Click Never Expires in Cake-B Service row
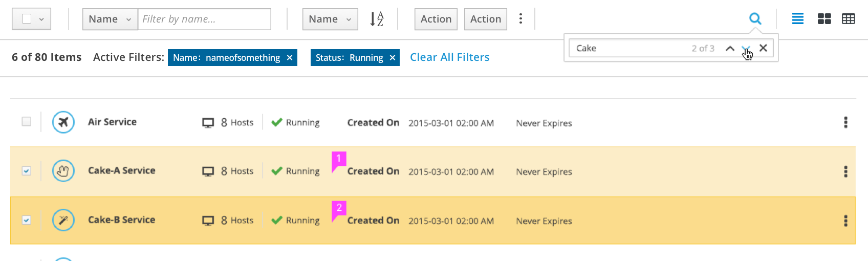The width and height of the screenshot is (868, 261). pos(544,221)
